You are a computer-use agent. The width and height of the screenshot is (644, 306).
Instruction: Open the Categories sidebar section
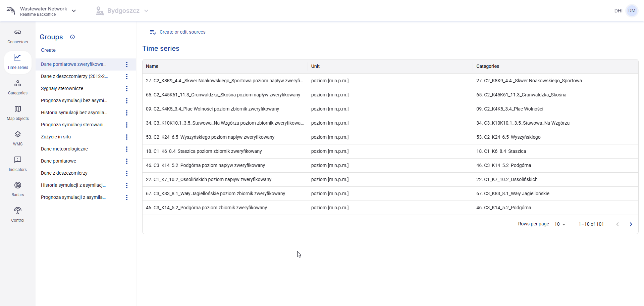(18, 88)
